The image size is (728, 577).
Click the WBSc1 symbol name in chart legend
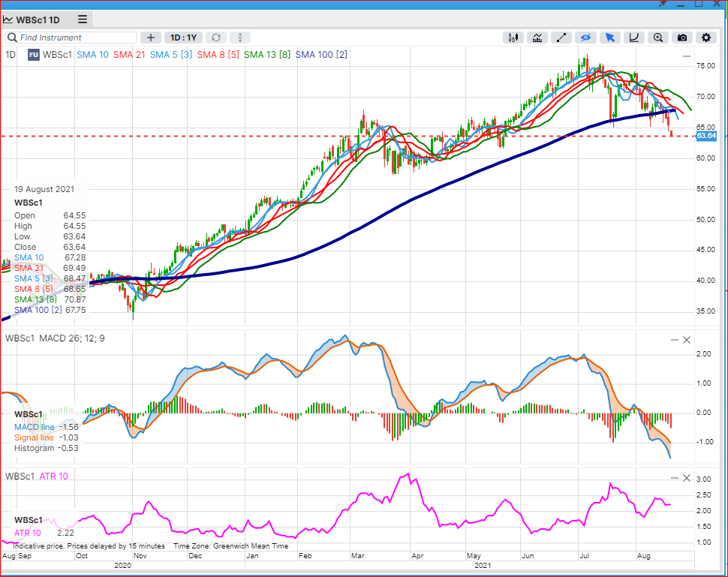pos(57,55)
